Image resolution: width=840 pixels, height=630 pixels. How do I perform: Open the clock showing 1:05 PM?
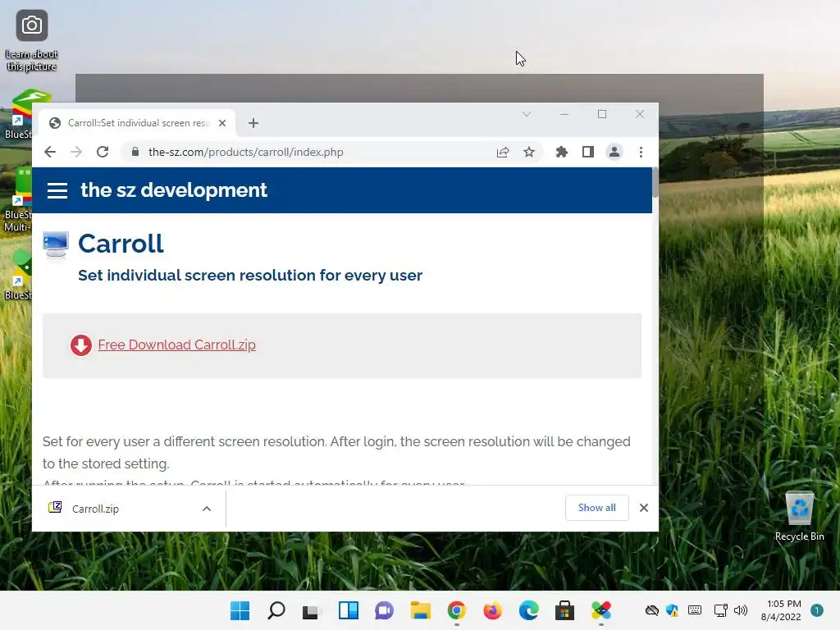[781, 610]
